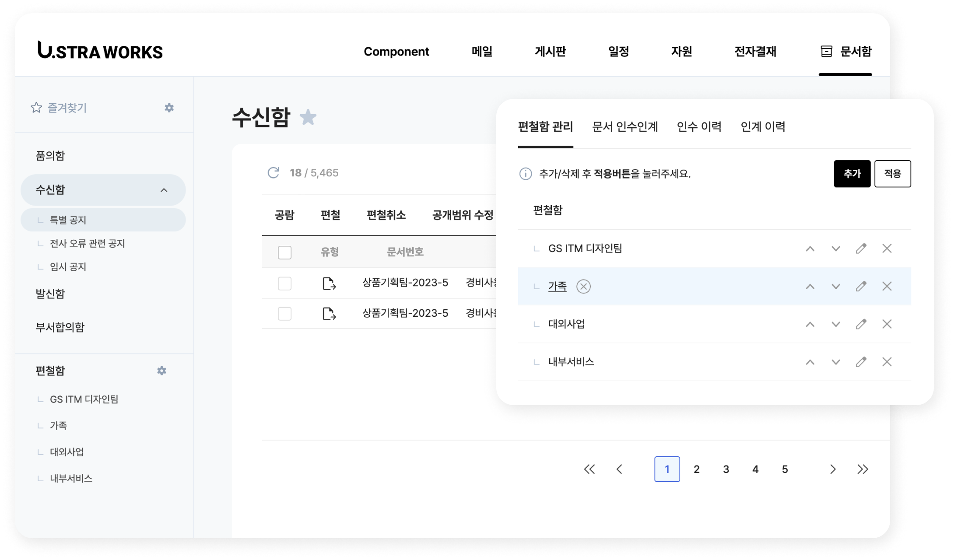Click the U.STRA WORKS logo

[x=100, y=51]
